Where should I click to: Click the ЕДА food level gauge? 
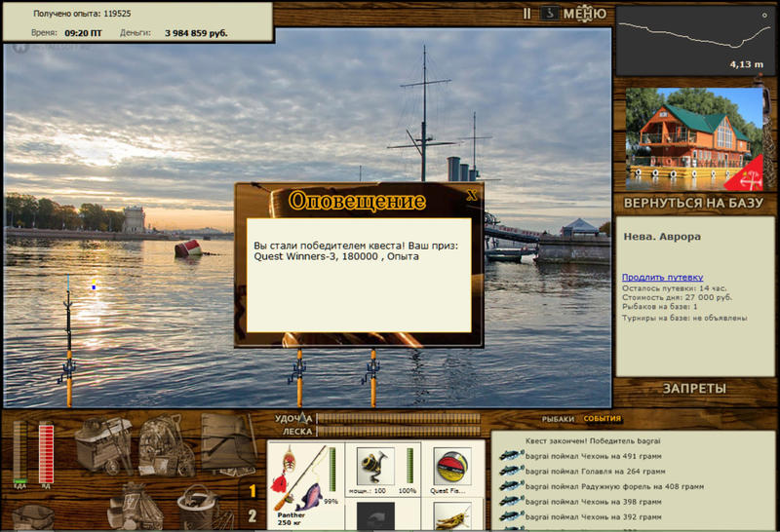[19, 453]
